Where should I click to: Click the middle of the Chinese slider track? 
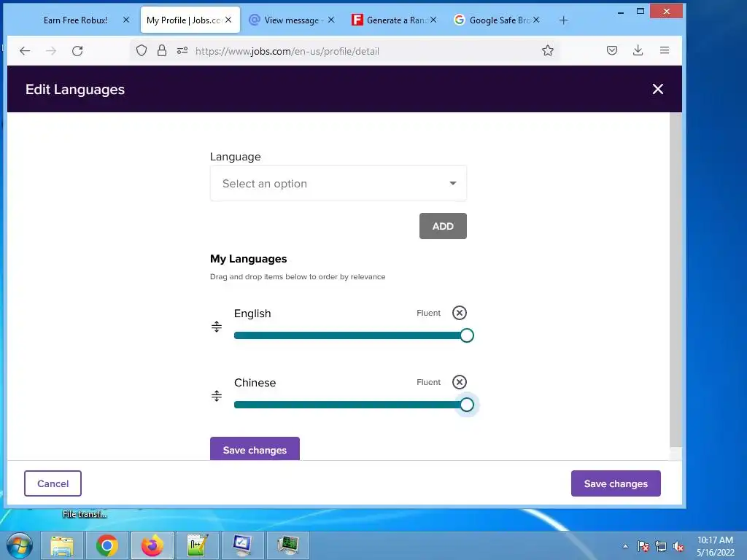click(351, 405)
